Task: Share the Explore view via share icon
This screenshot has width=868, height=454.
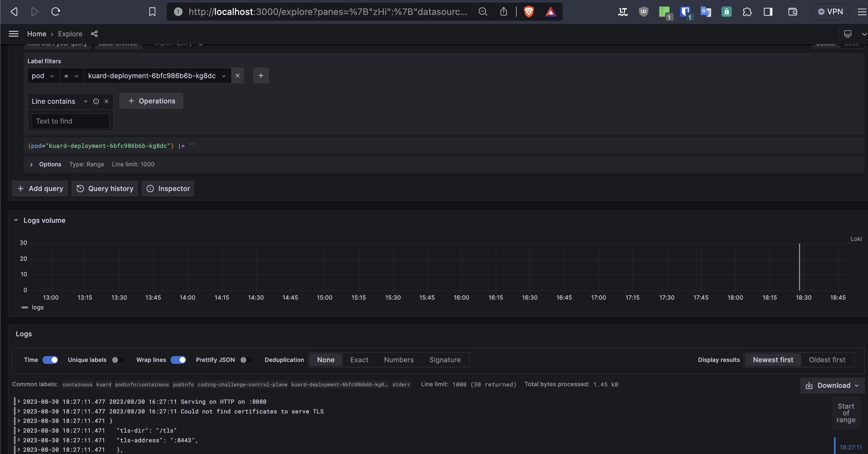Action: coord(94,34)
